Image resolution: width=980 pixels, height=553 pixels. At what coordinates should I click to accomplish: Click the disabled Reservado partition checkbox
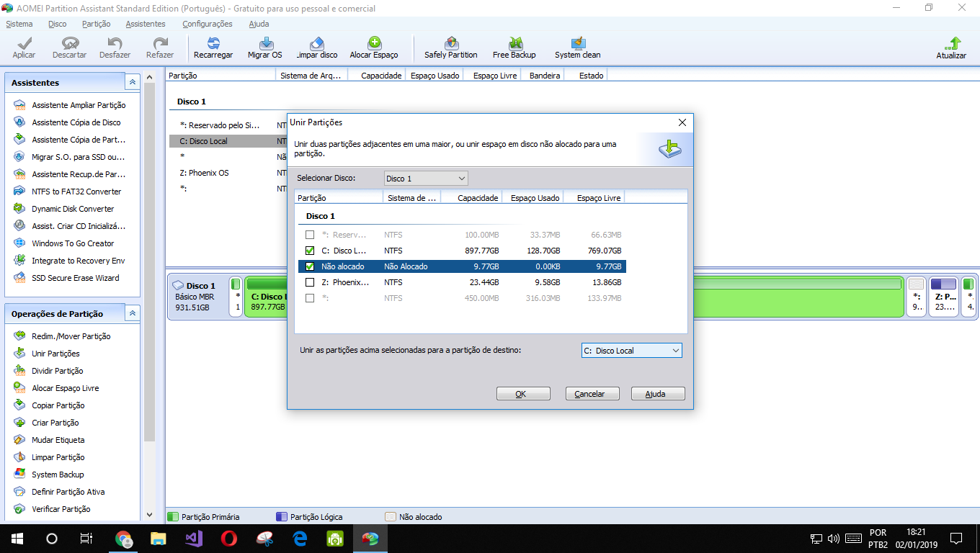(310, 235)
